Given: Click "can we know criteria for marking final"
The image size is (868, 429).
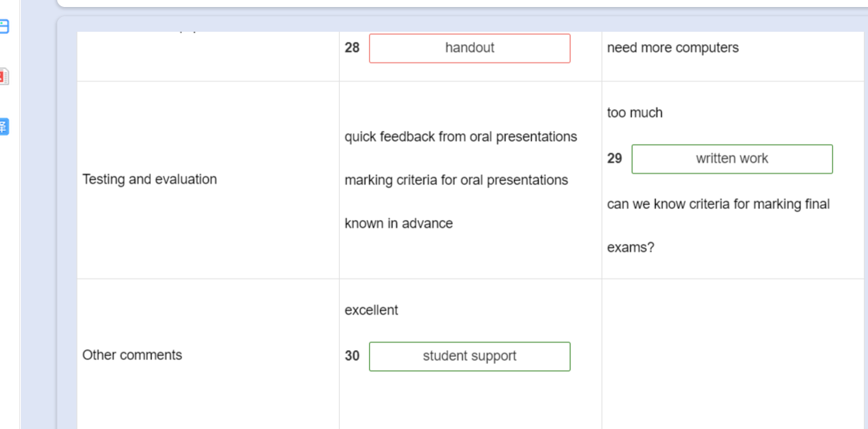Looking at the screenshot, I should coord(718,204).
